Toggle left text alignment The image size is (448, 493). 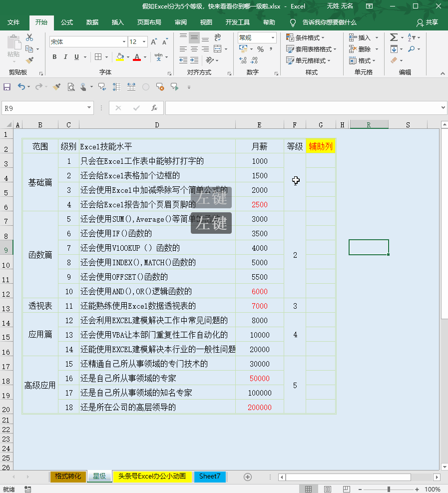point(183,49)
